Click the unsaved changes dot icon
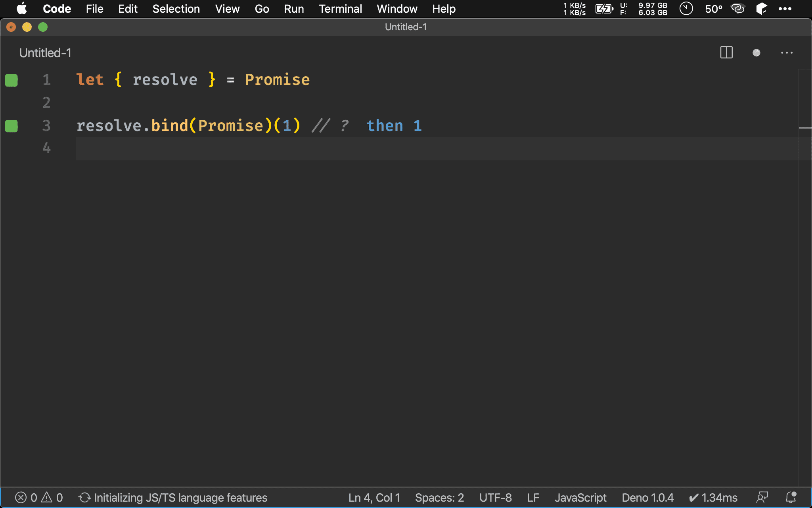This screenshot has height=508, width=812. click(x=756, y=53)
